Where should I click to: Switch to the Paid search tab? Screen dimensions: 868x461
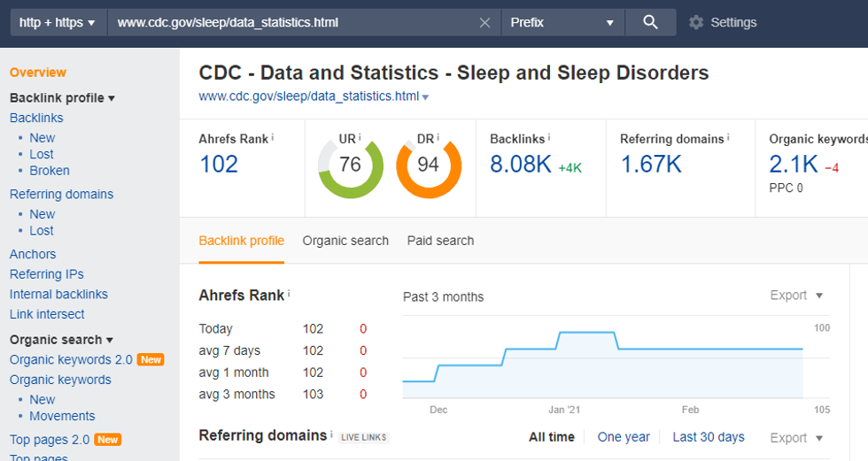[441, 241]
